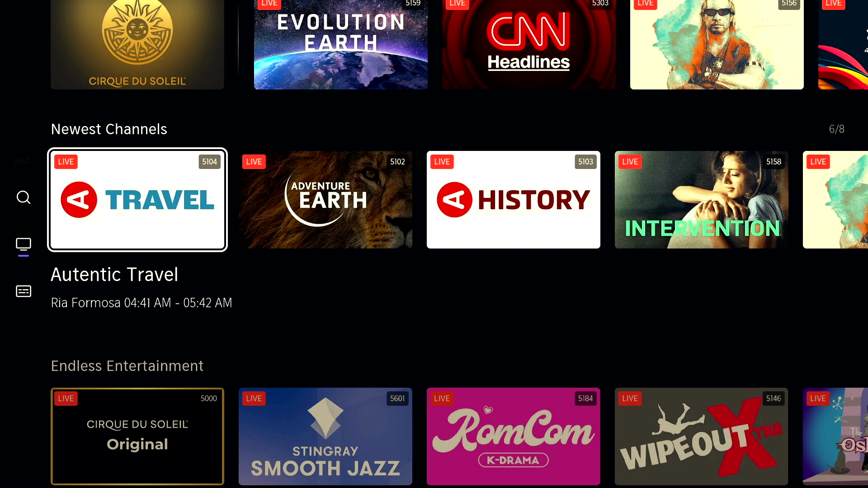Play CNN Headlines channel
This screenshot has width=868, height=488.
(x=528, y=45)
